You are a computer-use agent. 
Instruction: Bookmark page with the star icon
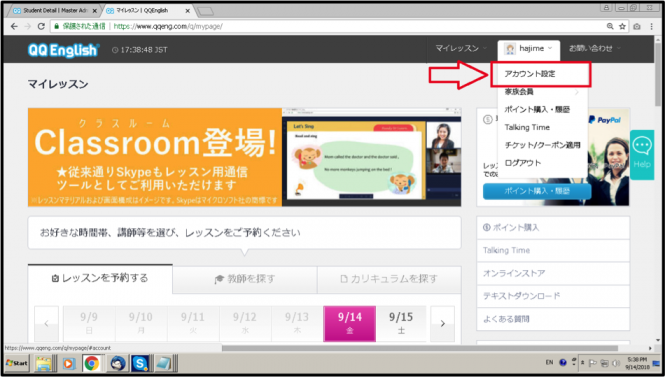point(622,26)
